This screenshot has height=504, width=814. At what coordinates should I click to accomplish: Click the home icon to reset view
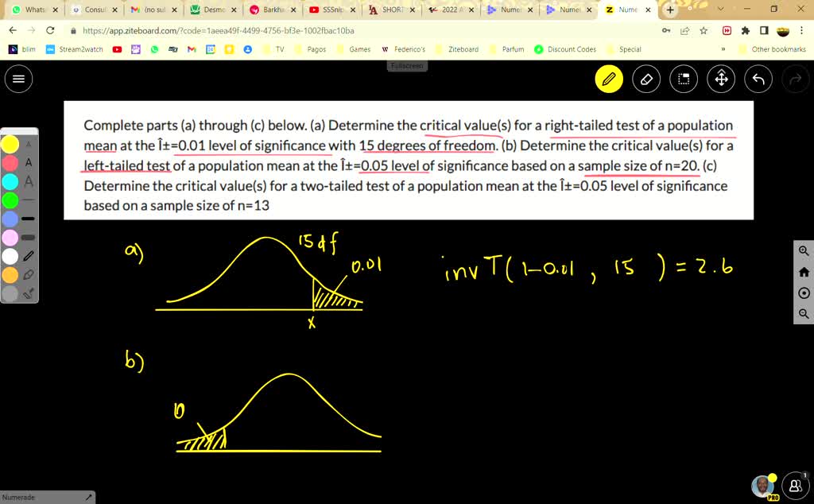804,272
